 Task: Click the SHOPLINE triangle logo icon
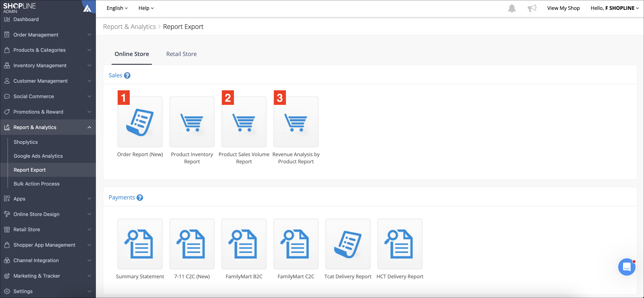pyautogui.click(x=87, y=8)
